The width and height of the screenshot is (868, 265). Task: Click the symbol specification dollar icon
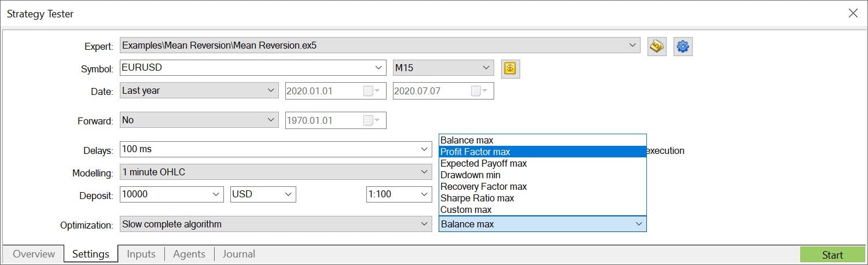(x=510, y=69)
